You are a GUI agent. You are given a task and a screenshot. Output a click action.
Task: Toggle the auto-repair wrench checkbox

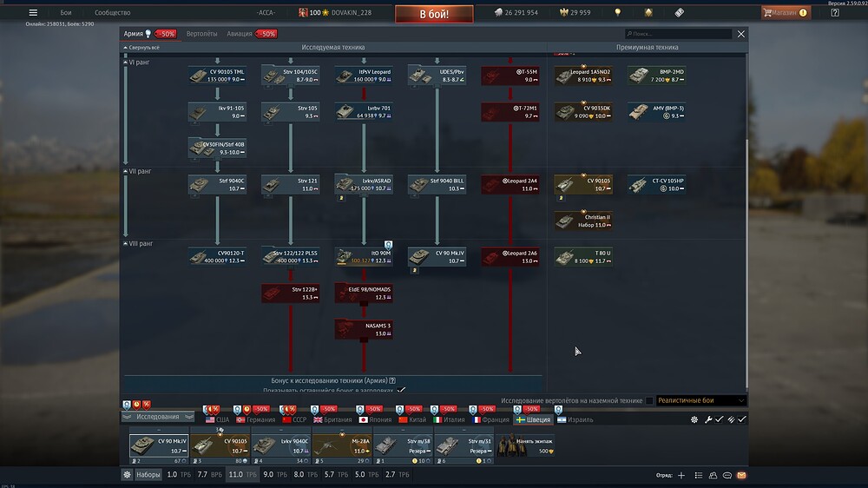[x=719, y=420]
